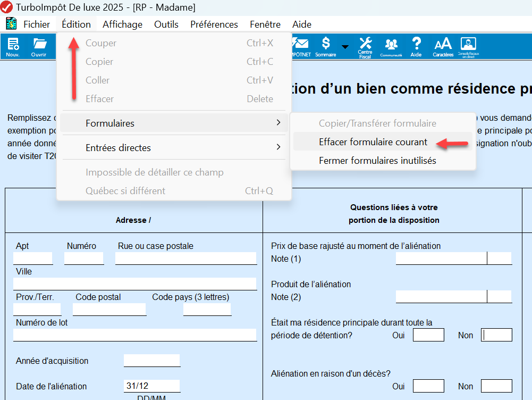532x400 pixels.
Task: Choose Effacer formulaire courant
Action: [383, 141]
